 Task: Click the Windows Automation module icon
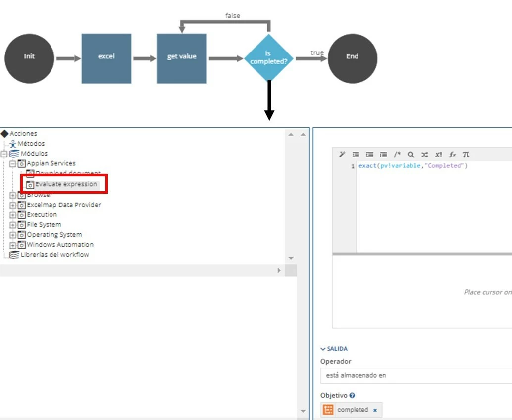click(x=22, y=245)
